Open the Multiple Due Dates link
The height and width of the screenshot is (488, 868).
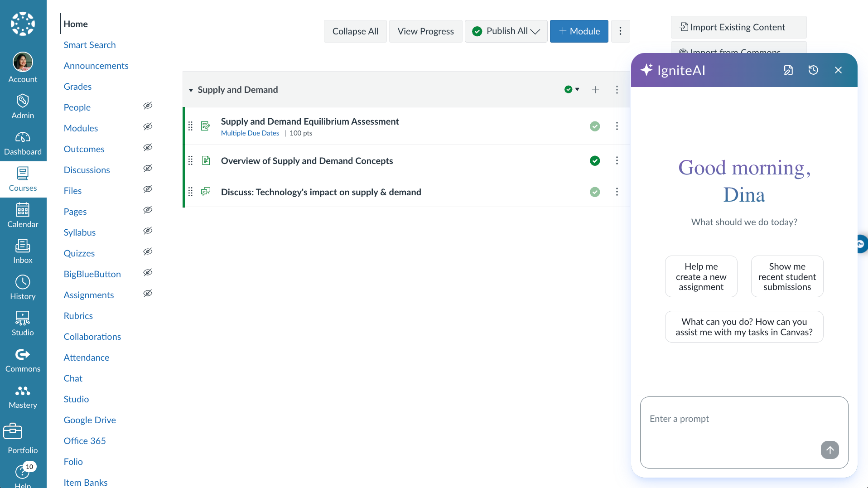(250, 133)
